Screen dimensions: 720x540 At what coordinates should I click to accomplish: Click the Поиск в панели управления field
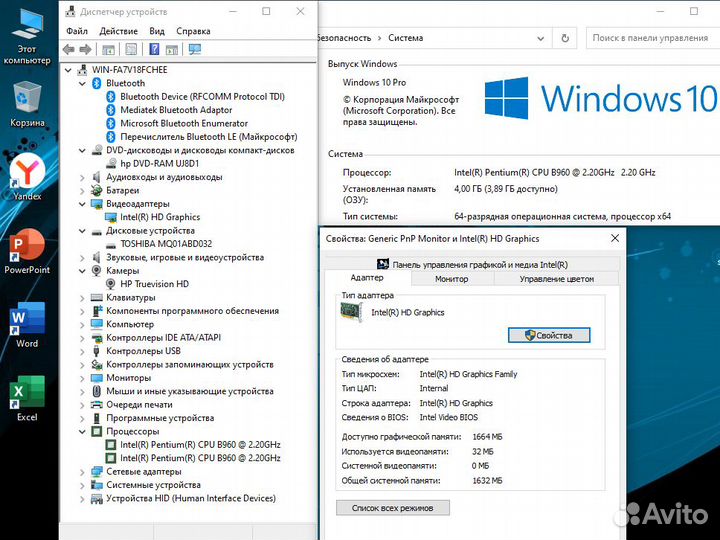pos(653,38)
